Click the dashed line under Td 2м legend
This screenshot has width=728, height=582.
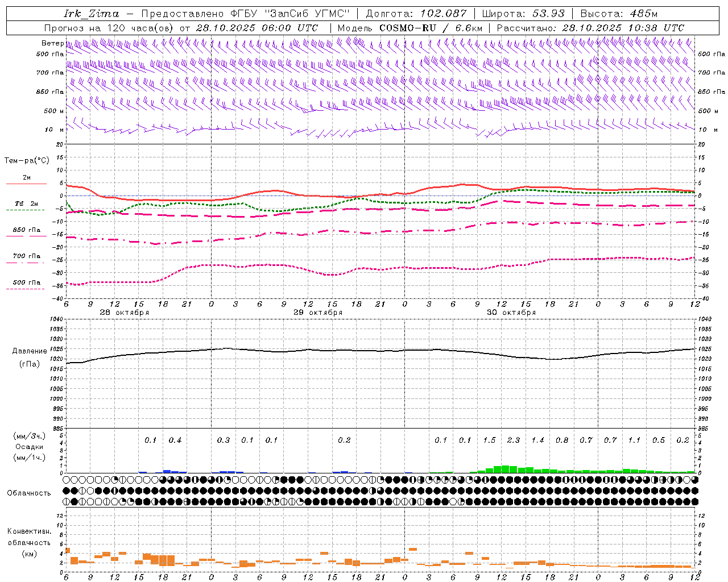pyautogui.click(x=25, y=210)
